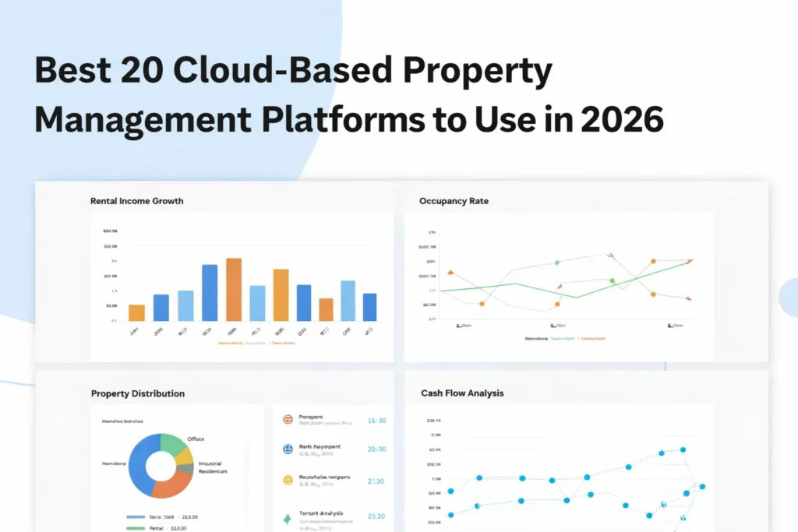Image resolution: width=798 pixels, height=532 pixels.
Task: Expand the Property Distribution panel
Action: [x=138, y=393]
